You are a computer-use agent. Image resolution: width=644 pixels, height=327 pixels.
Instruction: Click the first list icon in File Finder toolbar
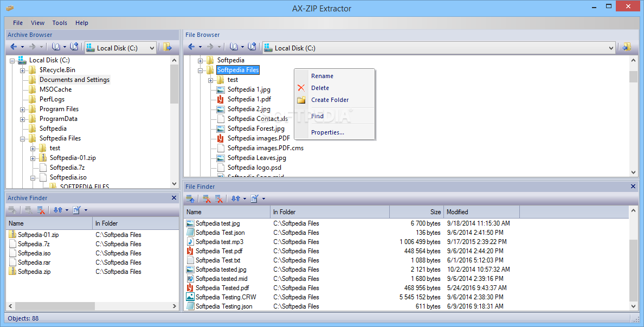[x=190, y=199]
